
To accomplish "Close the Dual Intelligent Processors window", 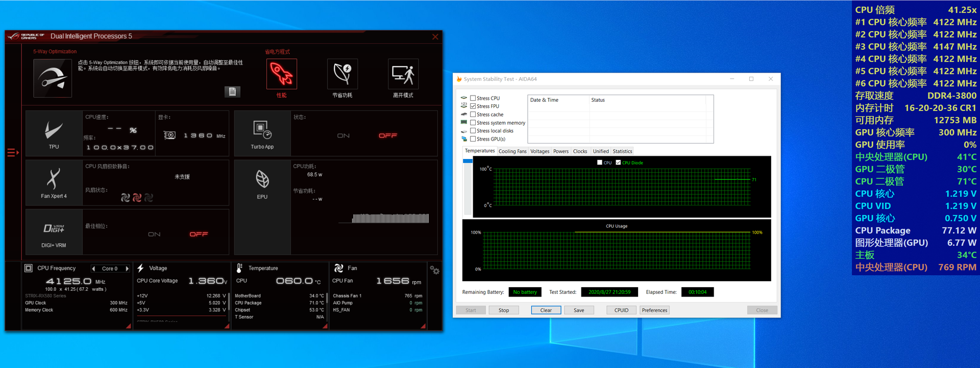I will pos(435,37).
